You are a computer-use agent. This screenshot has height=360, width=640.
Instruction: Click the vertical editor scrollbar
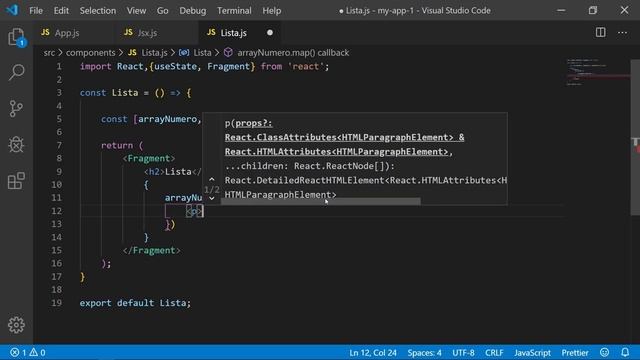[x=635, y=137]
